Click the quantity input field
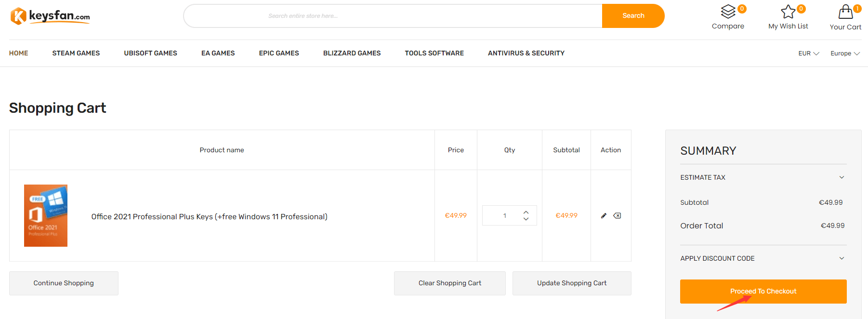The height and width of the screenshot is (319, 868). [504, 215]
